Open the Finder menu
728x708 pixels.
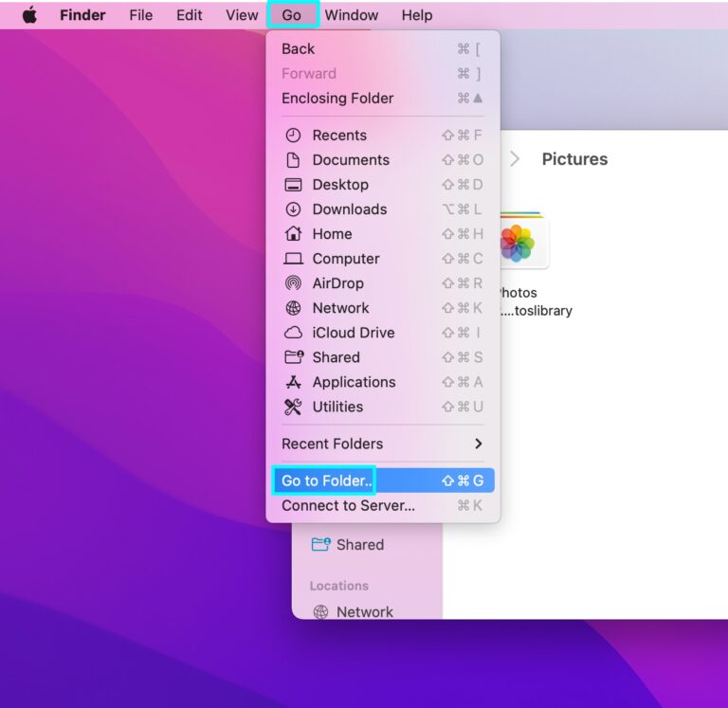[x=82, y=15]
